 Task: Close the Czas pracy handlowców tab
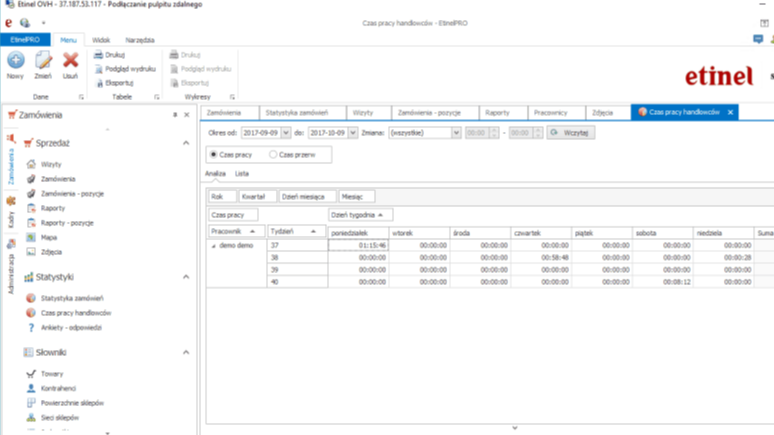731,113
